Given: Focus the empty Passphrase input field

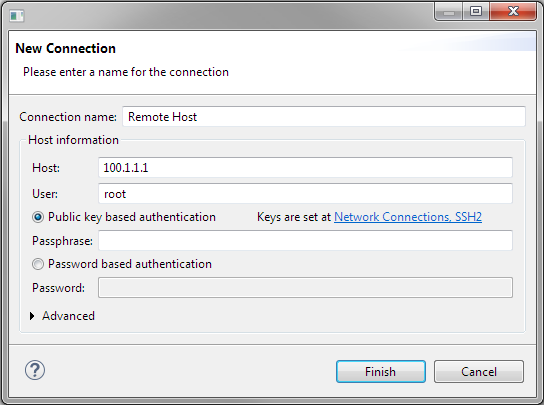Looking at the screenshot, I should [x=305, y=241].
